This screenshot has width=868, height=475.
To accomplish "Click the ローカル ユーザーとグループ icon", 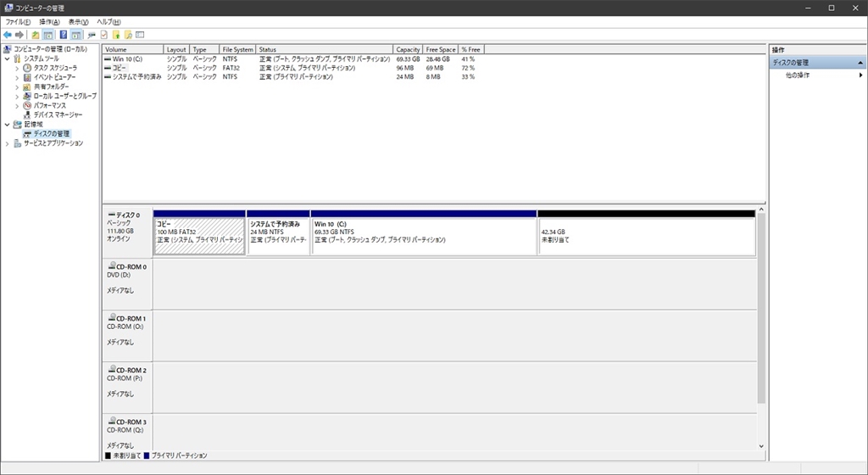I will [27, 96].
